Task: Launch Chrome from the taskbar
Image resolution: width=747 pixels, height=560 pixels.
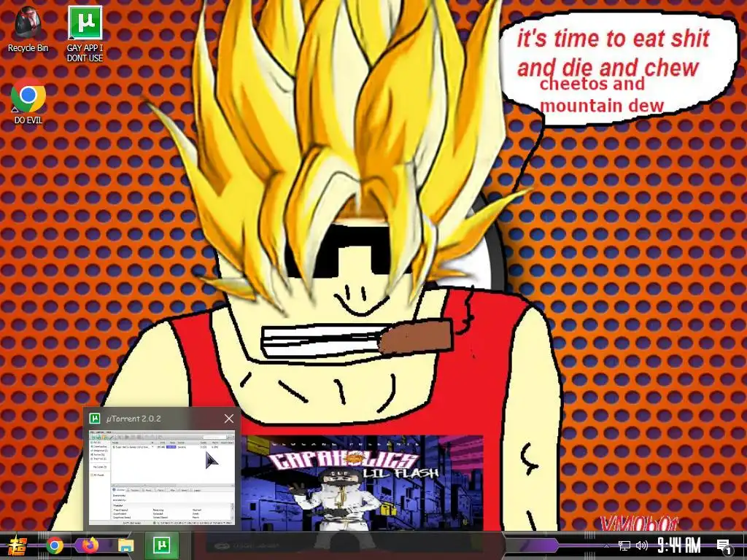Action: (x=55, y=545)
